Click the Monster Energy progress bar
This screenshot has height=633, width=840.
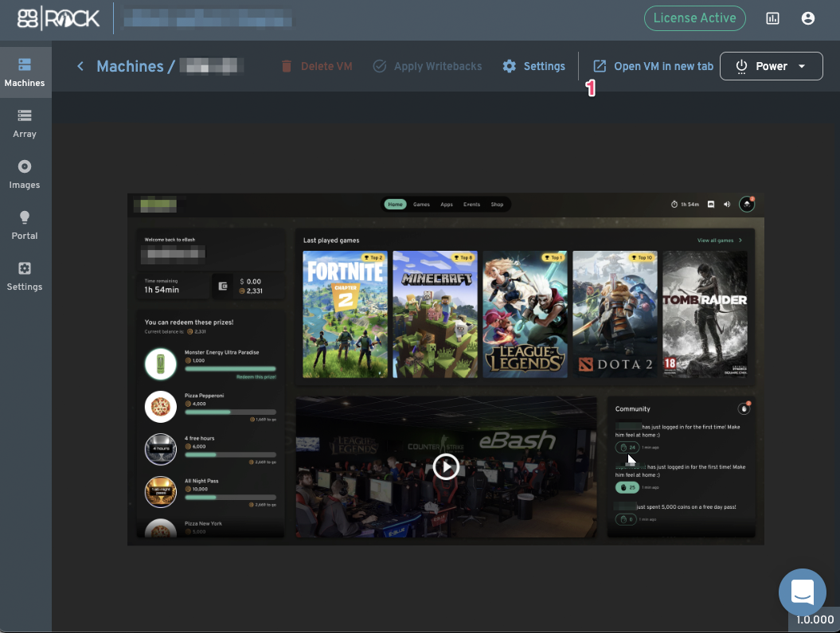click(x=230, y=369)
